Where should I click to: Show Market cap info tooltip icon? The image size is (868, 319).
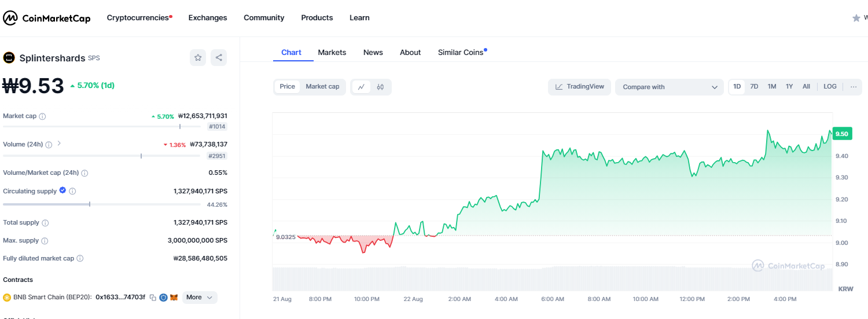pyautogui.click(x=42, y=116)
